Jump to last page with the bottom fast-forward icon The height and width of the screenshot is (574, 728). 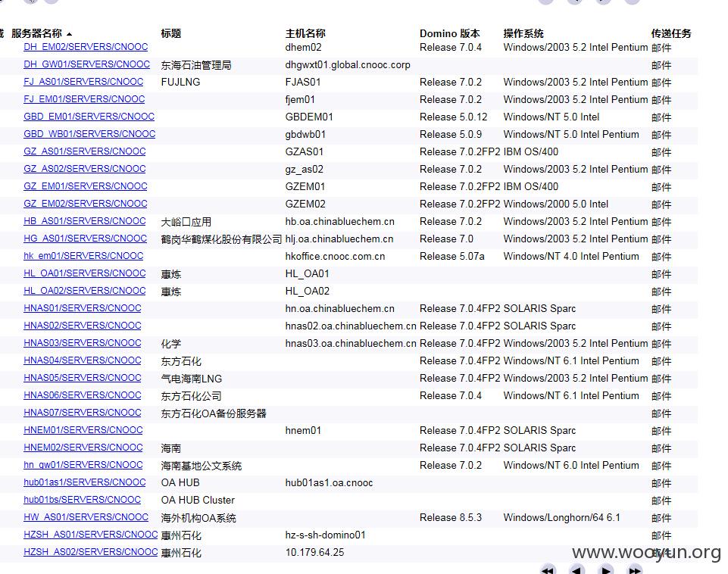click(x=635, y=569)
